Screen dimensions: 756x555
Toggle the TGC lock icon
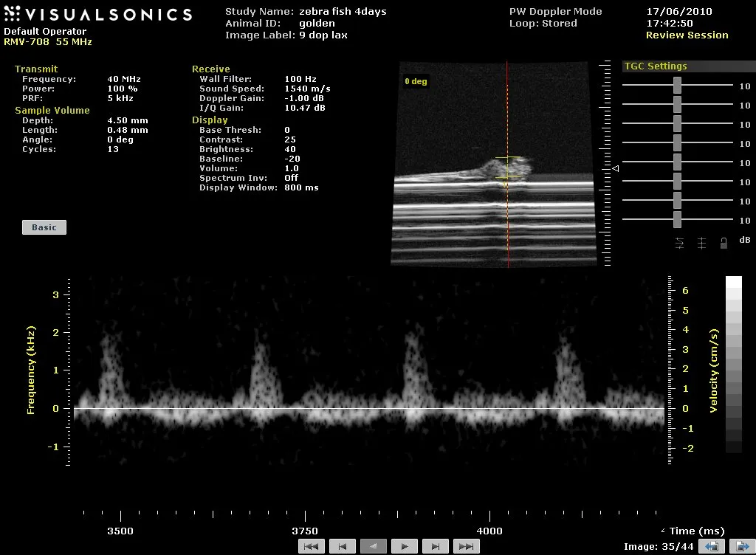(x=724, y=242)
